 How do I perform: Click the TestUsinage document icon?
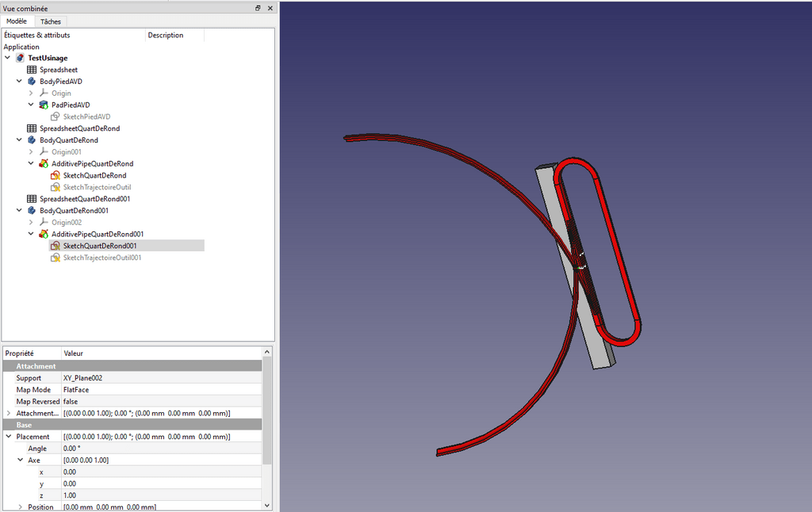(x=20, y=58)
